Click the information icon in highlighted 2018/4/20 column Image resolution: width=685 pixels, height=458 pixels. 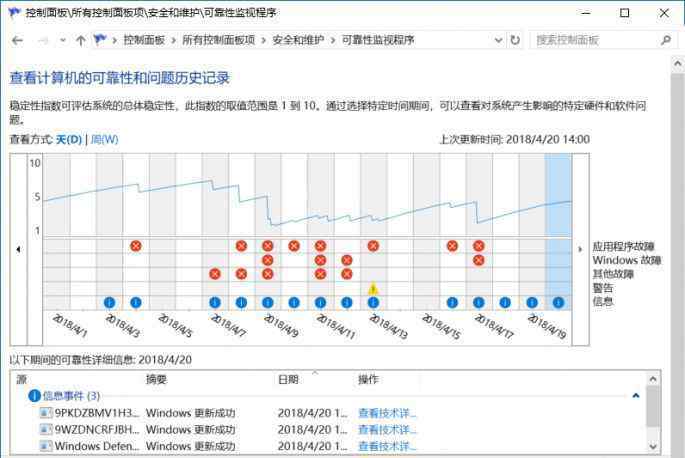[558, 302]
